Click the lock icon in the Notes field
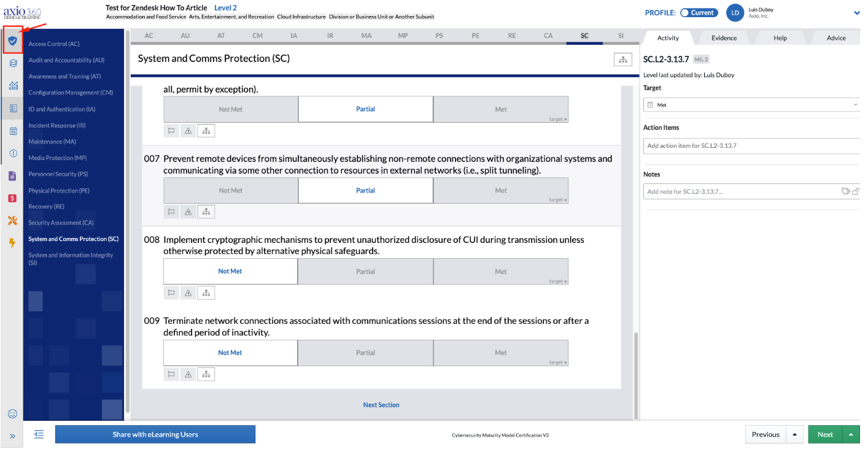The height and width of the screenshot is (449, 868). click(x=856, y=191)
